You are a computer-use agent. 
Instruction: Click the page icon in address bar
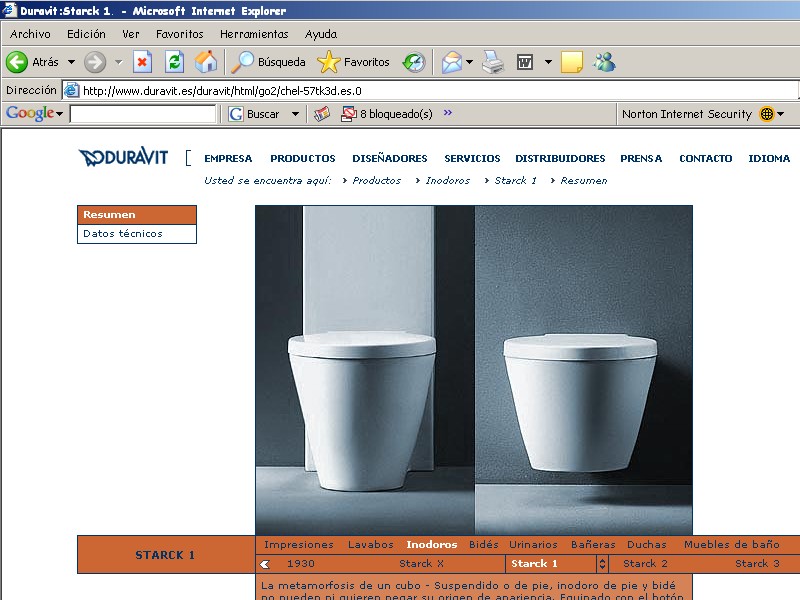pos(71,90)
